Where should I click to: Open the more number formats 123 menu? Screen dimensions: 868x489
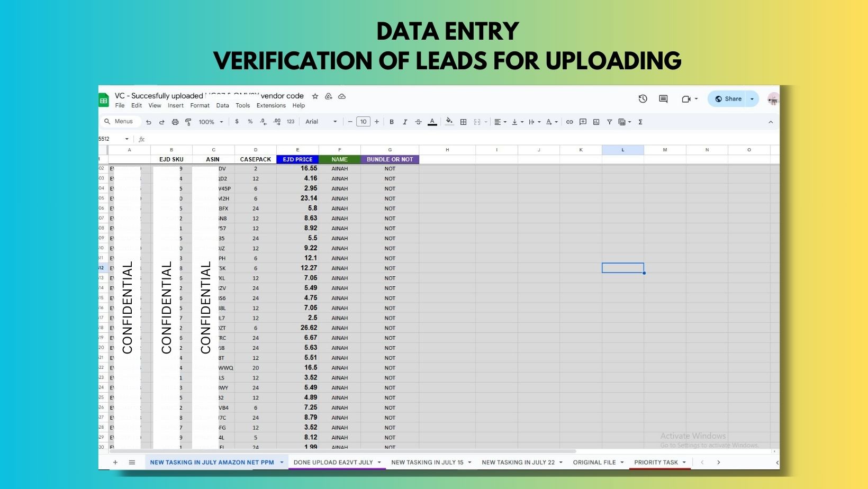point(291,122)
